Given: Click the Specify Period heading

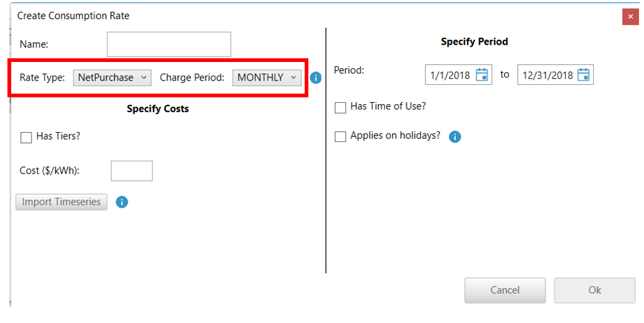Looking at the screenshot, I should pos(474,42).
